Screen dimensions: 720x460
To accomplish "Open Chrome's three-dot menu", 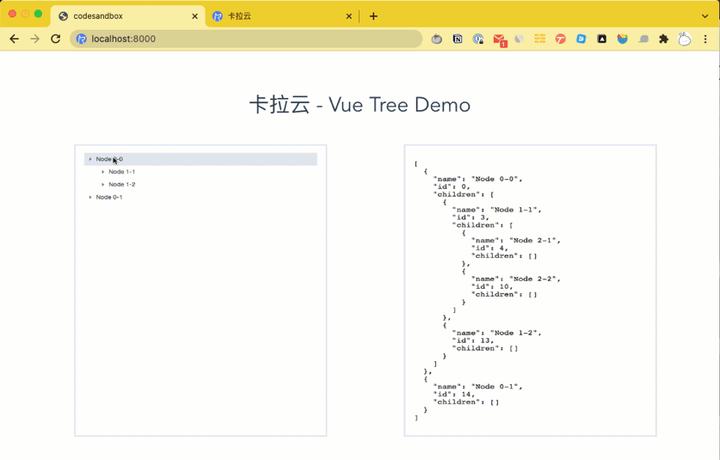I will (x=705, y=39).
